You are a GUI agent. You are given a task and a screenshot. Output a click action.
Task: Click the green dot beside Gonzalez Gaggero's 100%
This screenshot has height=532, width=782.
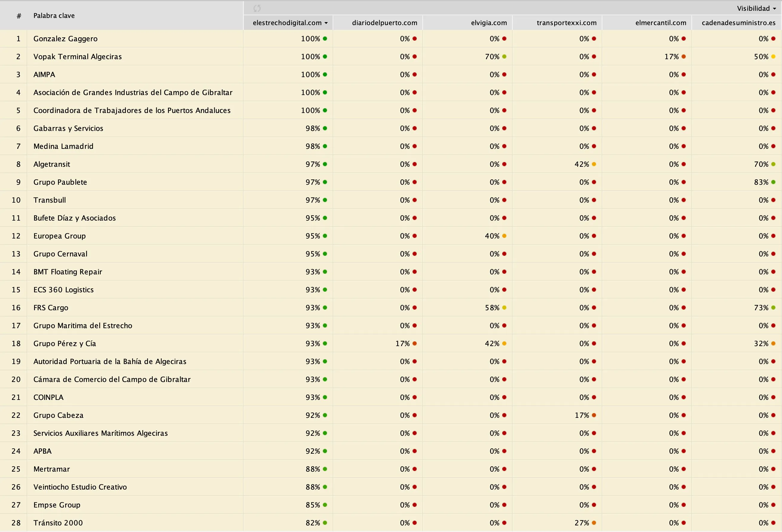click(x=325, y=39)
